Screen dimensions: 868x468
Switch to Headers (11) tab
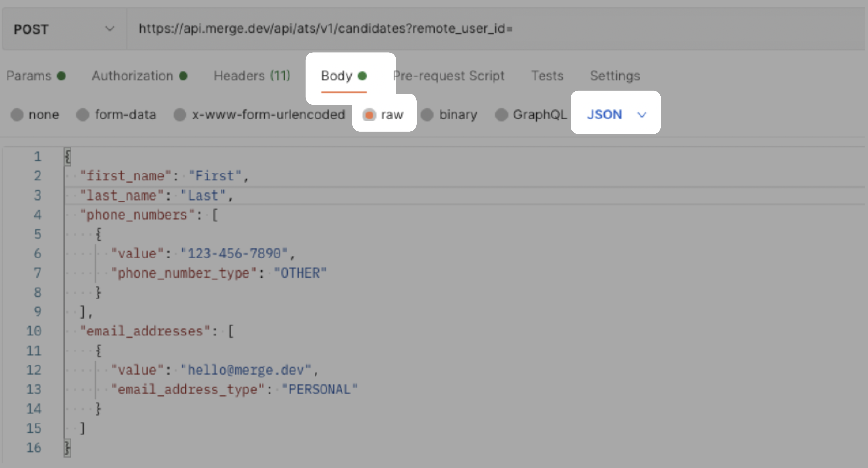tap(252, 76)
